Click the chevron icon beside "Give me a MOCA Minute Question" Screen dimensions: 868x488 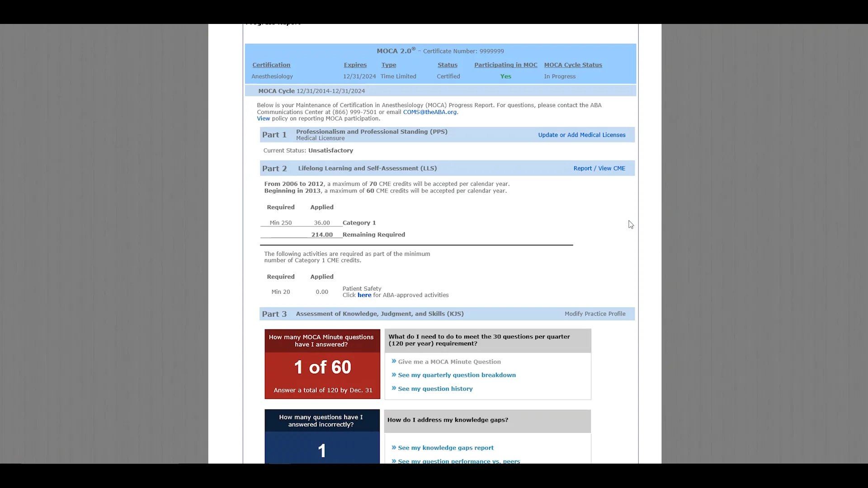click(x=393, y=361)
